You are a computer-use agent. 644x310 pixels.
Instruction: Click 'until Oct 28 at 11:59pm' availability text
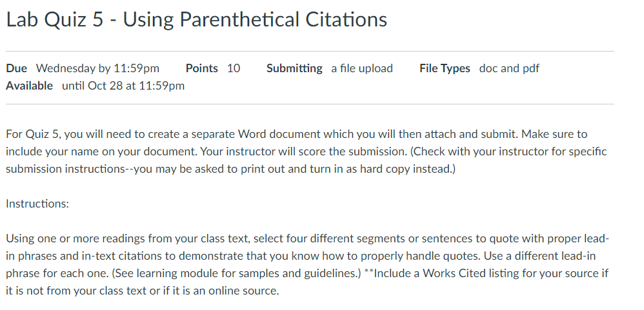(123, 86)
